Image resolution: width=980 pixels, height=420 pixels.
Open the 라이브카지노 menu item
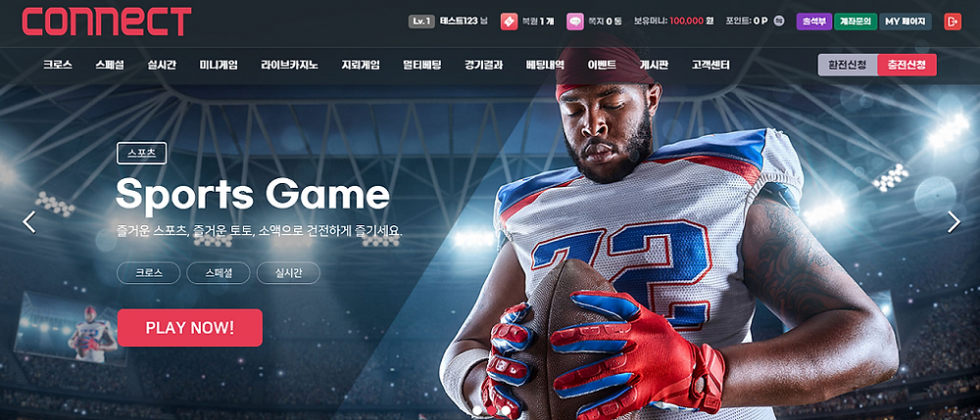pos(289,65)
